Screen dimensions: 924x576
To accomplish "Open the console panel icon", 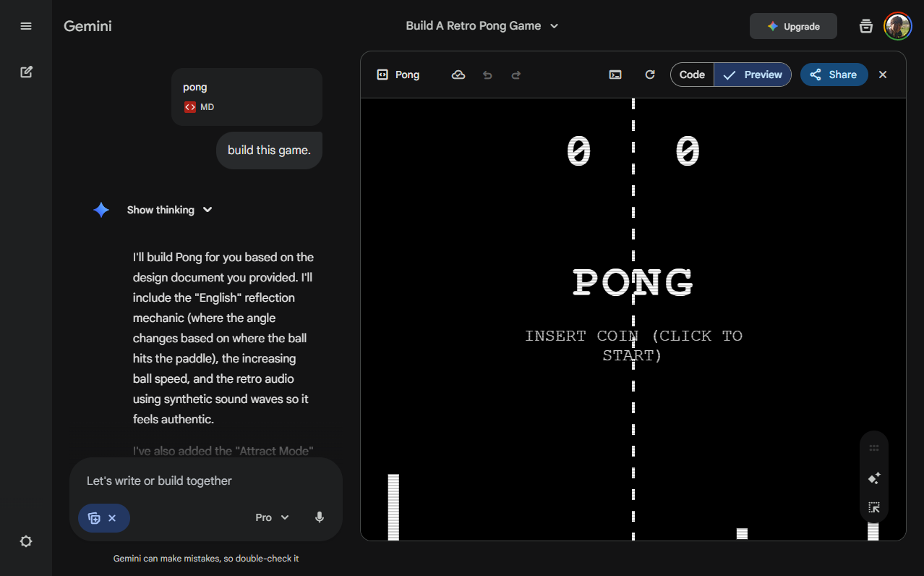I will pyautogui.click(x=615, y=75).
